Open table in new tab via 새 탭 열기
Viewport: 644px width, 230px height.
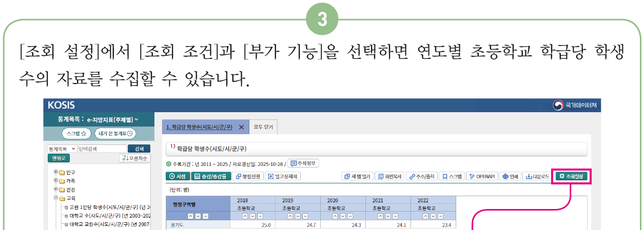357,176
